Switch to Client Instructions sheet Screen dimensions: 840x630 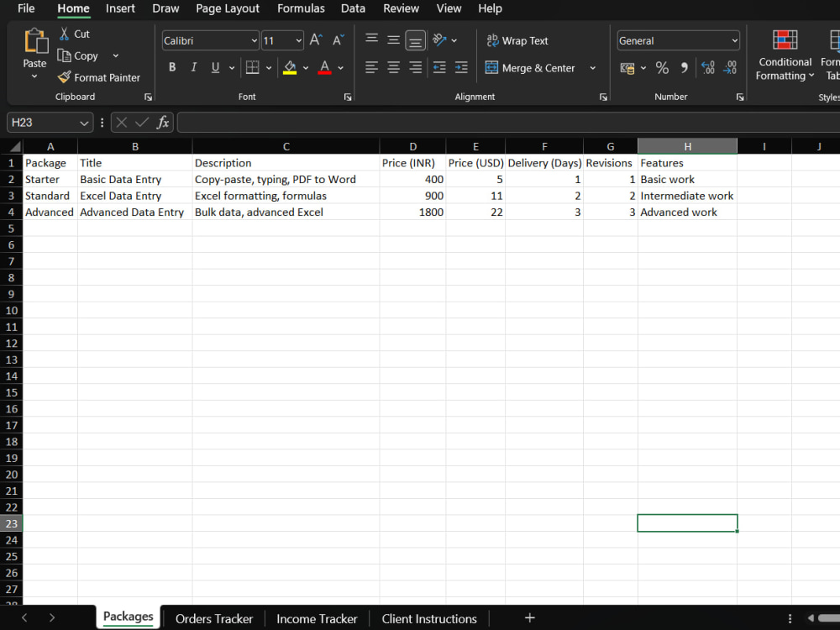tap(429, 619)
